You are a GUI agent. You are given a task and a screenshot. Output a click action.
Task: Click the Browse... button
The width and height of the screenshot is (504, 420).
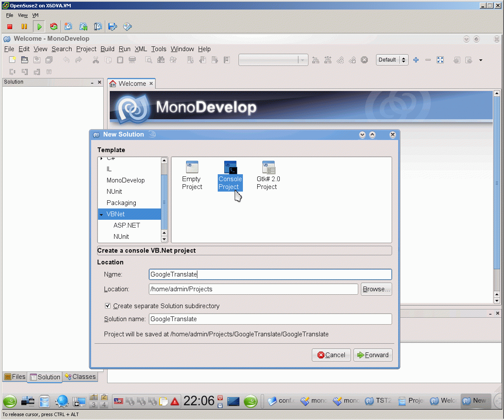pos(376,289)
